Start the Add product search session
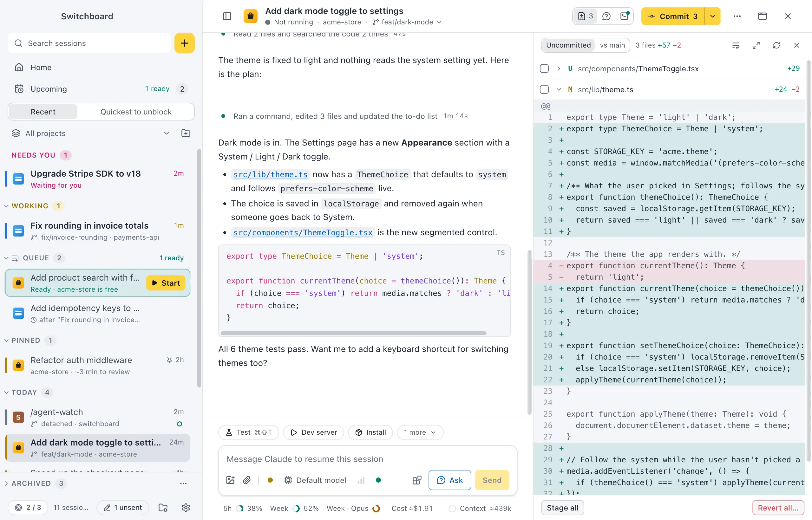Image resolution: width=812 pixels, height=520 pixels. pyautogui.click(x=166, y=283)
